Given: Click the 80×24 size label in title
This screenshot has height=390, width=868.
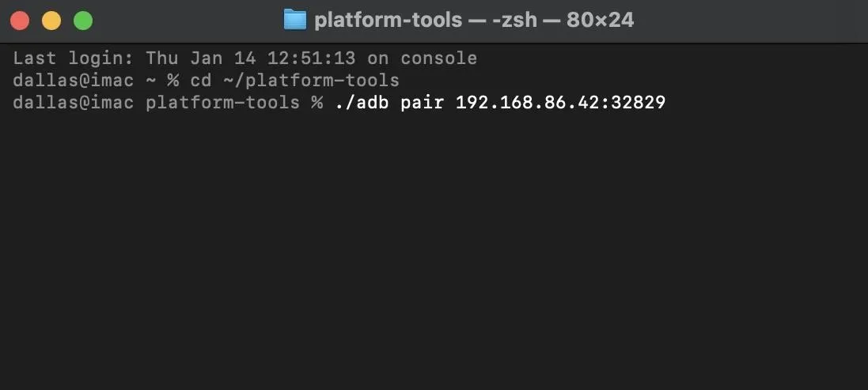Looking at the screenshot, I should coord(600,21).
